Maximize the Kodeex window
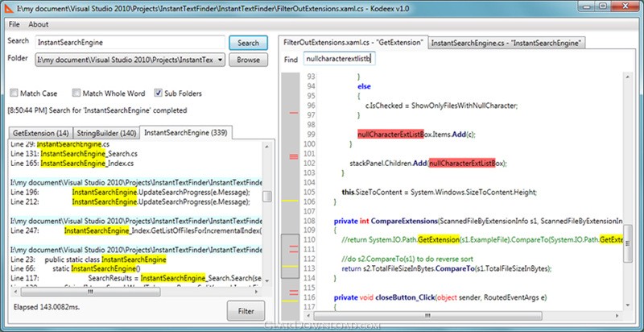Screen dimensions: 644x332 [x=603, y=6]
